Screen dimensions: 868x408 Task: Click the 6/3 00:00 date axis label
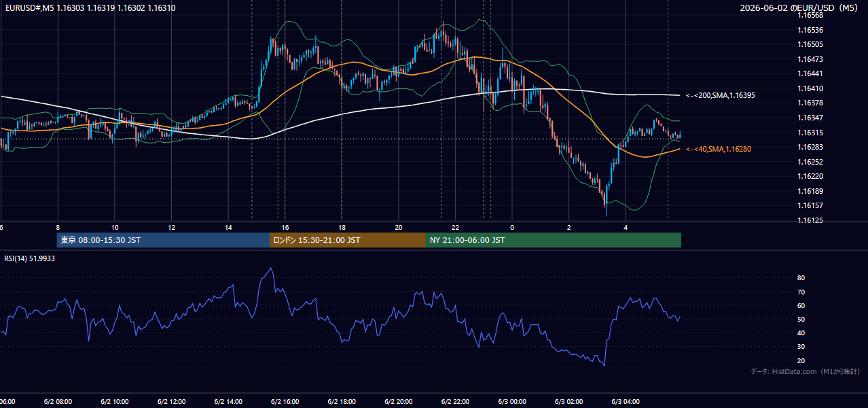(512, 401)
